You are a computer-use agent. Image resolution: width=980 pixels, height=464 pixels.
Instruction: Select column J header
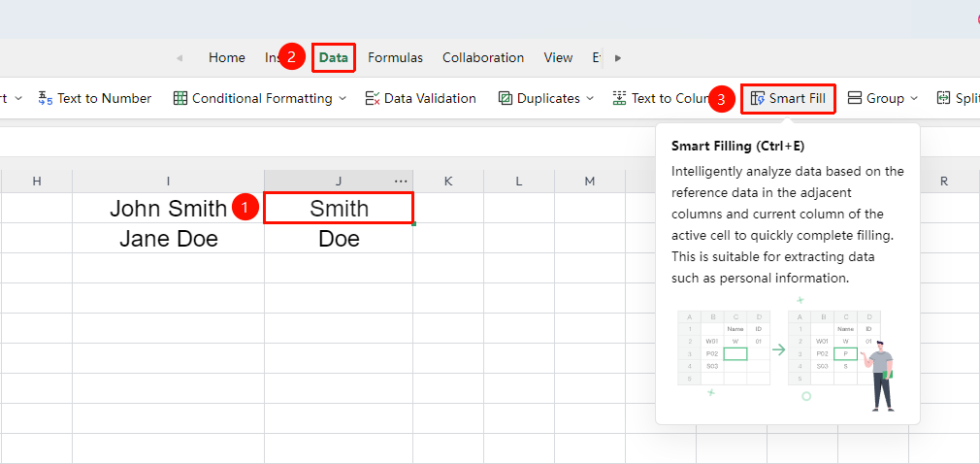[338, 182]
